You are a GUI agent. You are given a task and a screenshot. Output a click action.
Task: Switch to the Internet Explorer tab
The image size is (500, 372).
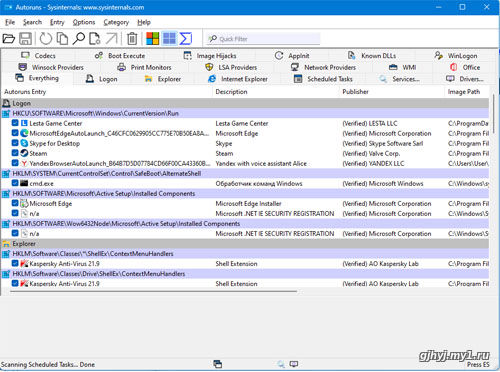(x=238, y=79)
